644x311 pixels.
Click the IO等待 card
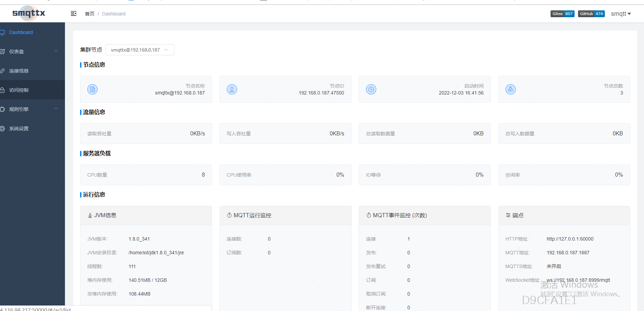pyautogui.click(x=425, y=175)
